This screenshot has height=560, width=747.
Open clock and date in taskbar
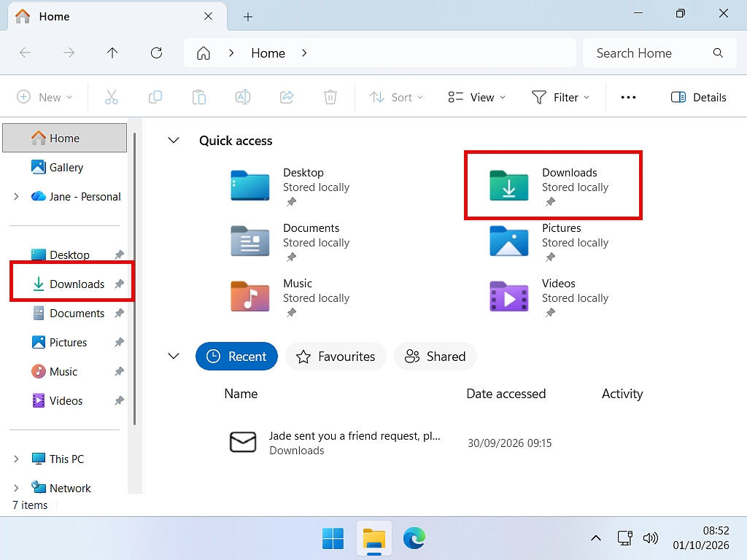coord(701,538)
